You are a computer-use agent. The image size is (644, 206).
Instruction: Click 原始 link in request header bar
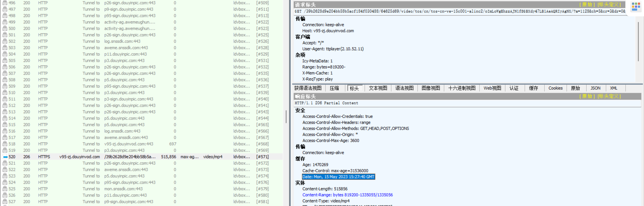587,5
